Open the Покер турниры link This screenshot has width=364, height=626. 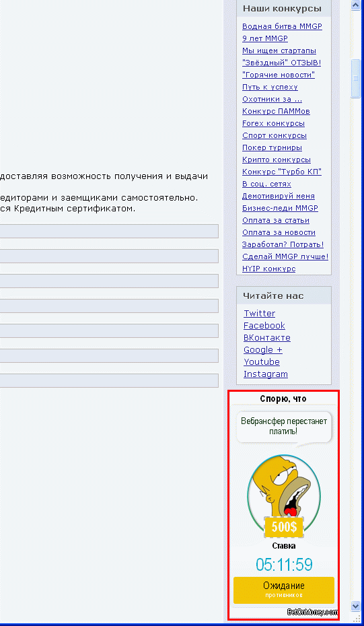pyautogui.click(x=272, y=147)
